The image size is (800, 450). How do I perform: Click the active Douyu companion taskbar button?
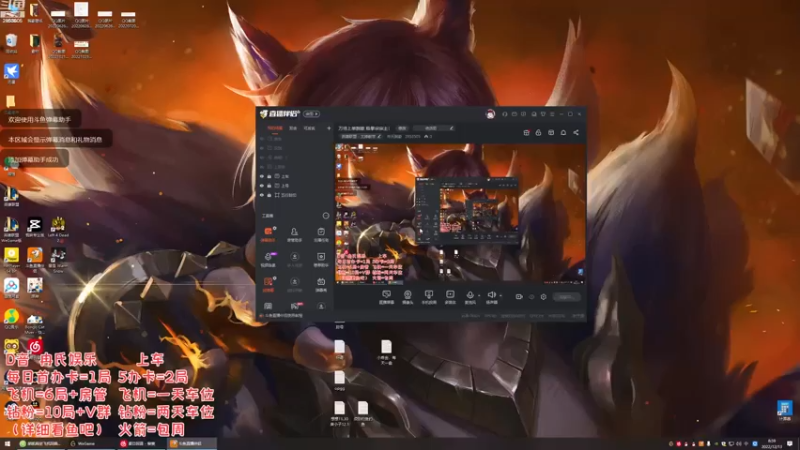(x=192, y=444)
